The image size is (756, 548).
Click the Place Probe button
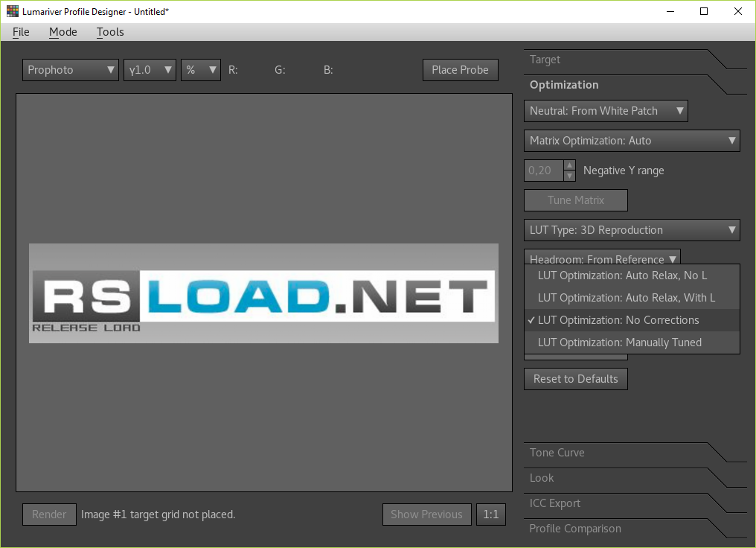(x=460, y=70)
